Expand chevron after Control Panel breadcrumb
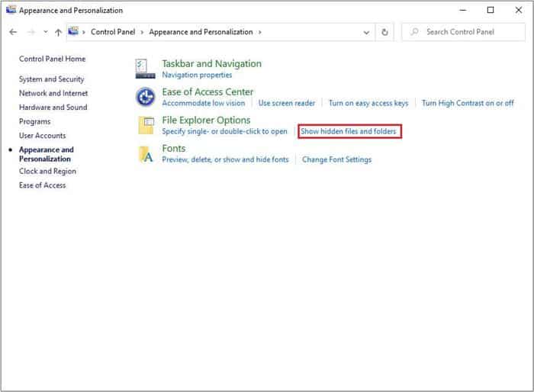Image resolution: width=534 pixels, height=392 pixels. 142,32
